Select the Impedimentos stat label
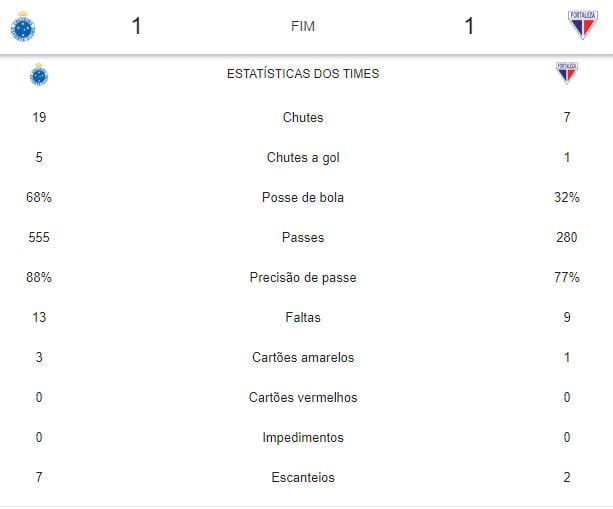613x509 pixels. (303, 437)
